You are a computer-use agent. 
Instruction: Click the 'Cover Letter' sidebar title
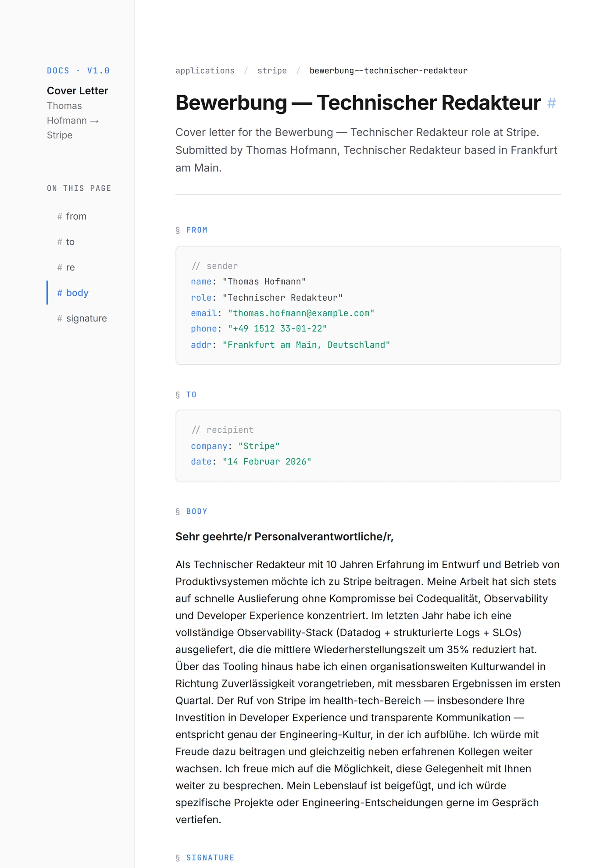point(78,91)
